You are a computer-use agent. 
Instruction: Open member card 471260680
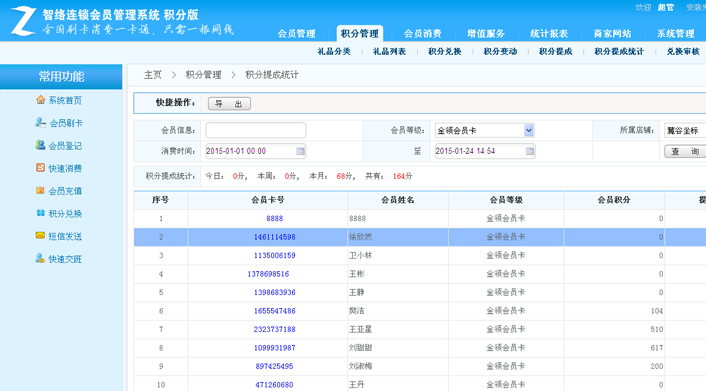tap(274, 385)
